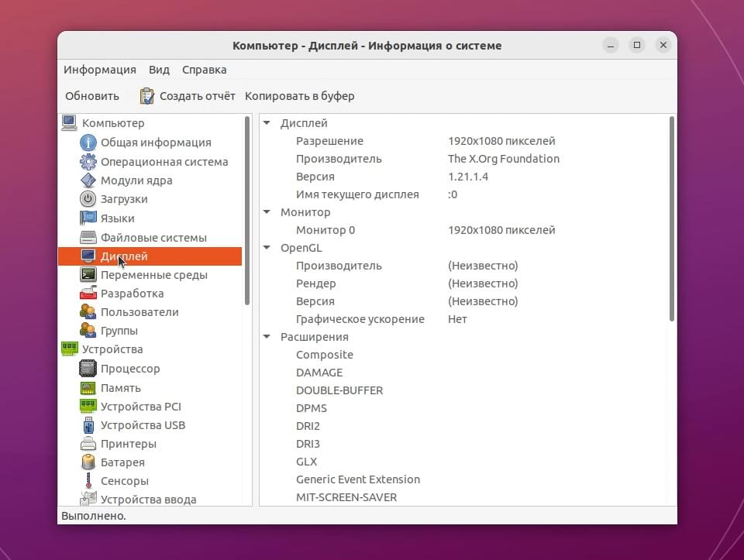Screen dimensions: 744x560
Task: Click the Разрешение row label
Action: point(329,141)
